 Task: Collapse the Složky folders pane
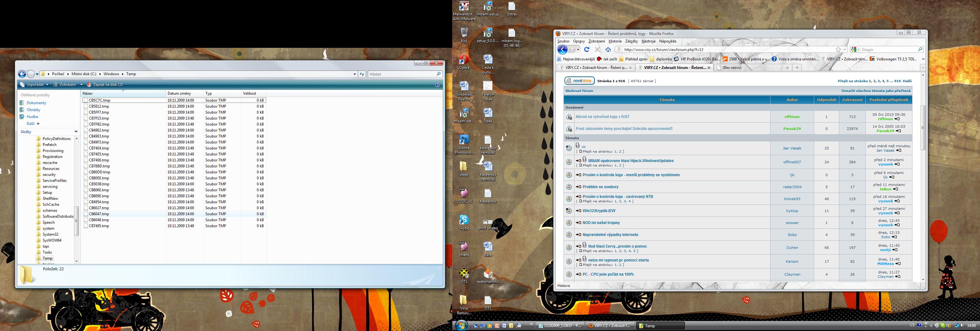tap(76, 132)
